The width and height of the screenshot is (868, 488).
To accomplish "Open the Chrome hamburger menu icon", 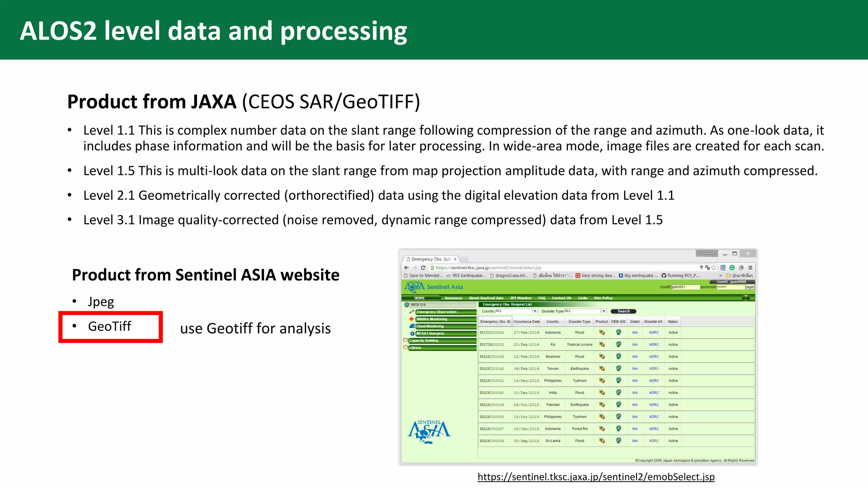I will pyautogui.click(x=750, y=268).
